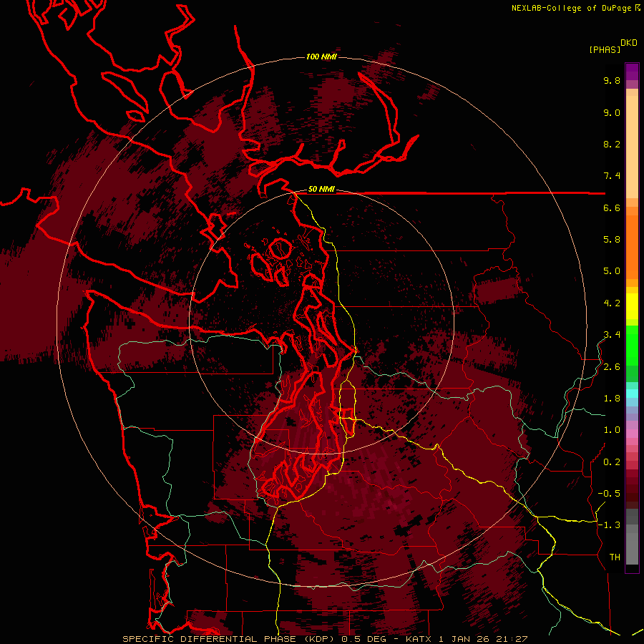The image size is (644, 644).
Task: Click the KATX radar site identifier
Action: pos(419,639)
